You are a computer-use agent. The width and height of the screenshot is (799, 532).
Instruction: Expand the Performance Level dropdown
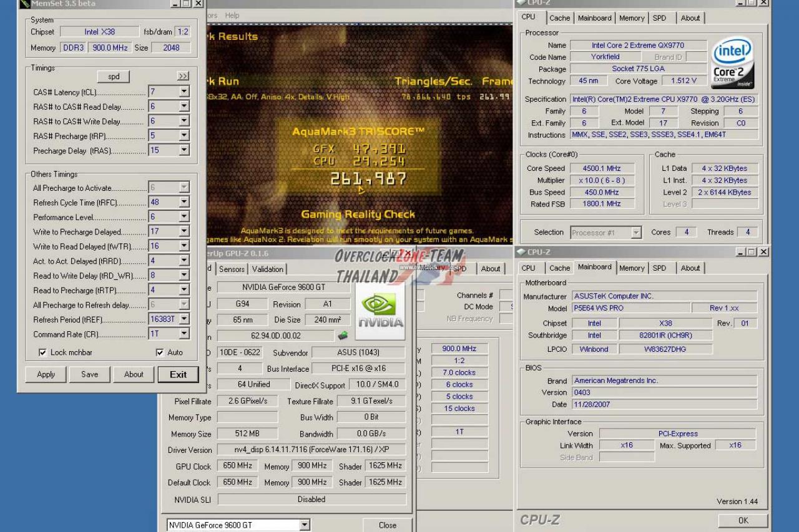(x=184, y=217)
